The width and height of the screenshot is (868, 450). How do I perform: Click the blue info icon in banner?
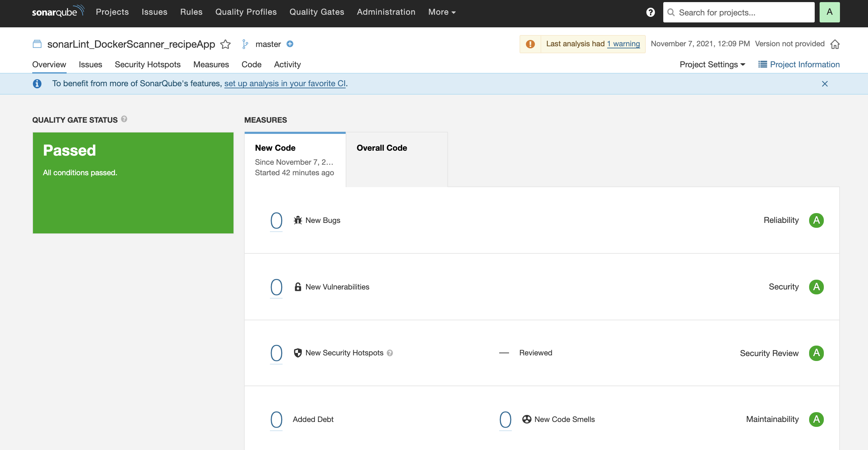(x=37, y=84)
